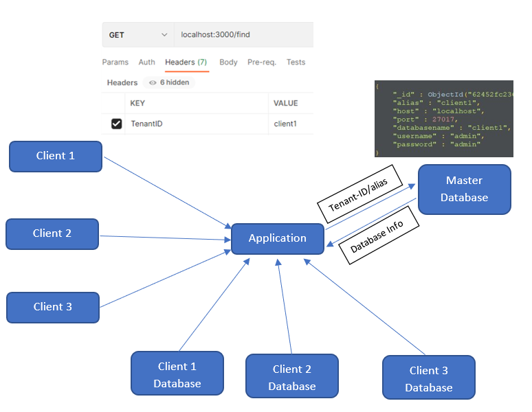Uncheck the TenantID header checkbox
This screenshot has width=532, height=412.
(x=116, y=124)
